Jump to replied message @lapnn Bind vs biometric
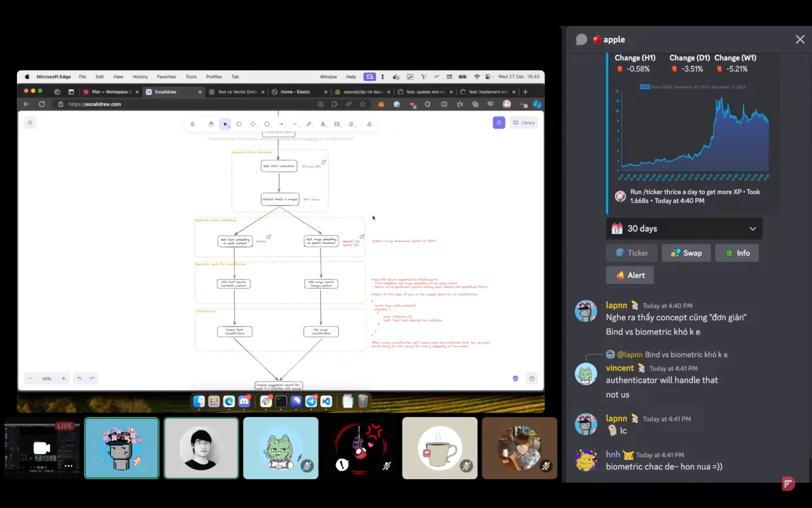Image resolution: width=812 pixels, height=508 pixels. coord(672,354)
